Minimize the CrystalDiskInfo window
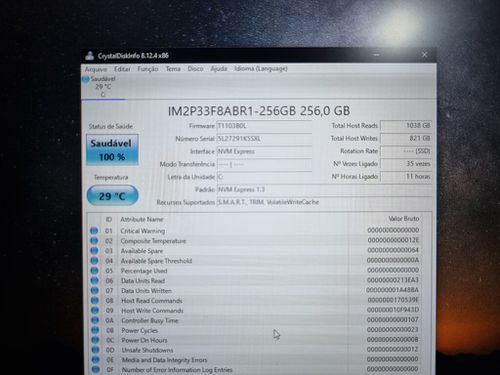Viewport: 500px width, 375px height. point(376,55)
